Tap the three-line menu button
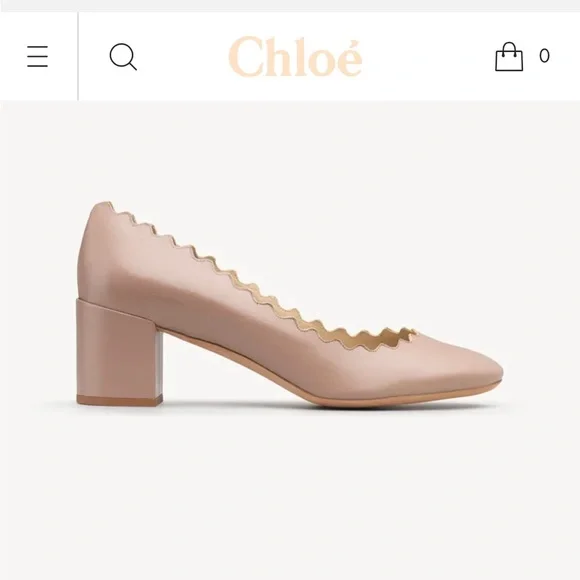 [x=37, y=56]
